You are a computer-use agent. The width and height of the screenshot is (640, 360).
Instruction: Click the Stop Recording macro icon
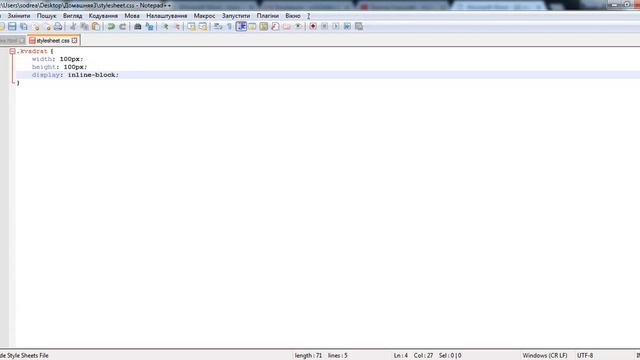pos(324,27)
